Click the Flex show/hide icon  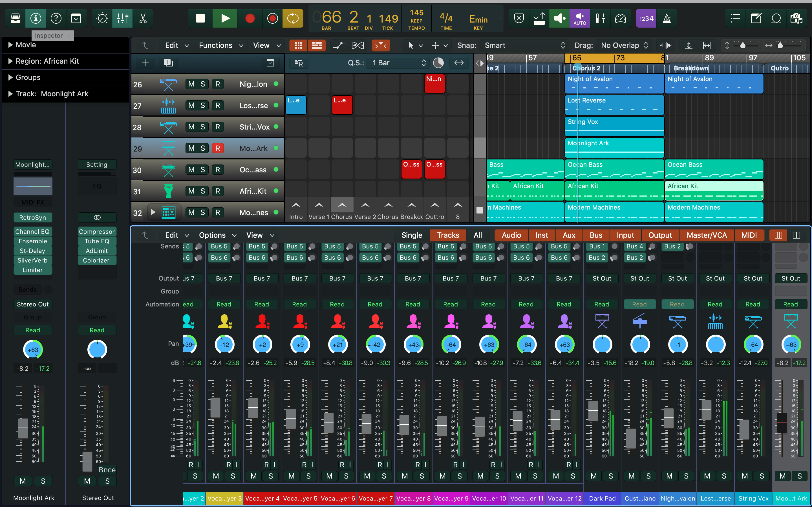(x=357, y=45)
